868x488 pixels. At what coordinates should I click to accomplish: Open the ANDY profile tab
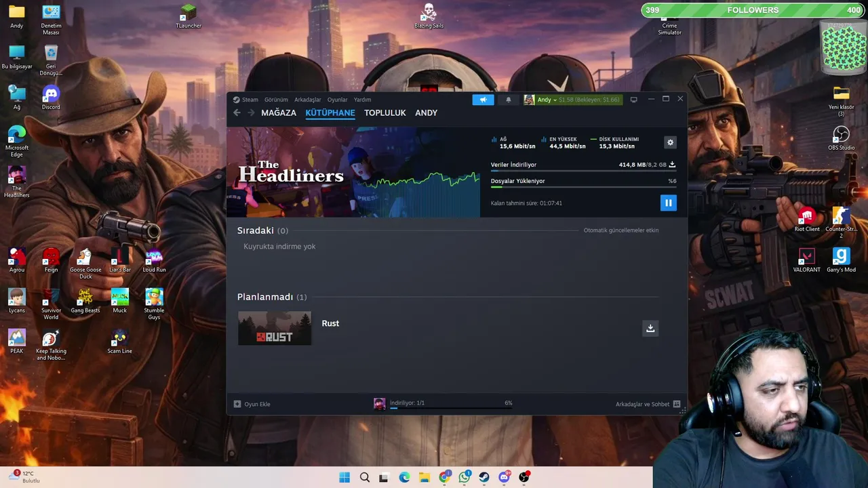[x=426, y=113]
